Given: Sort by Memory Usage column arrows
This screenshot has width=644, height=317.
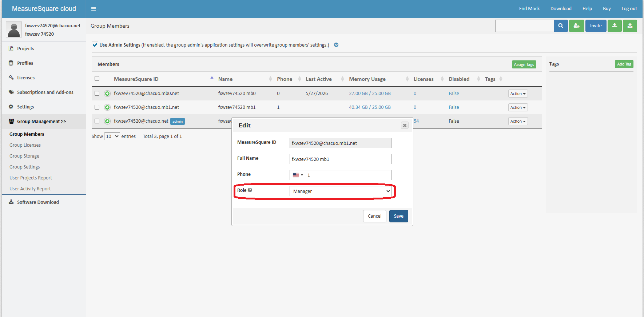Looking at the screenshot, I should [x=407, y=79].
